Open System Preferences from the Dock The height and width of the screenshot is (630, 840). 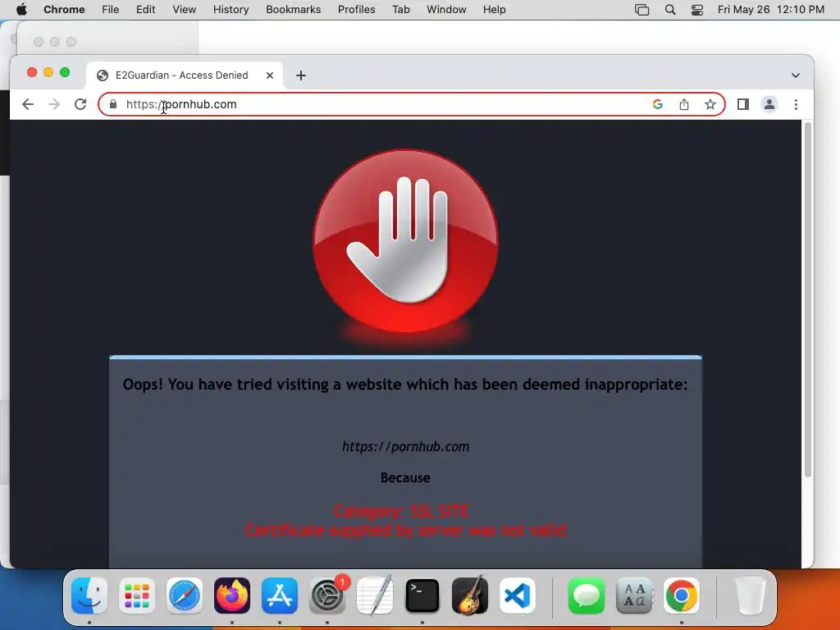coord(327,596)
